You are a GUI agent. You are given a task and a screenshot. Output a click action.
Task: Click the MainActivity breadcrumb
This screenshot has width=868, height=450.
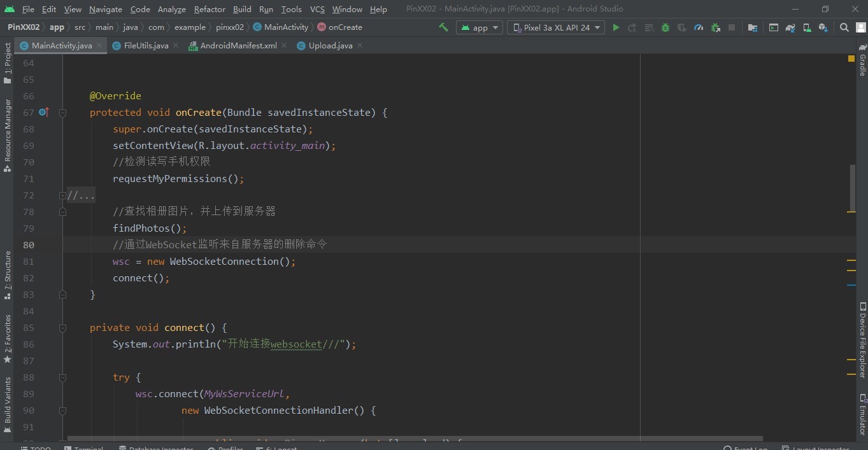[281, 27]
